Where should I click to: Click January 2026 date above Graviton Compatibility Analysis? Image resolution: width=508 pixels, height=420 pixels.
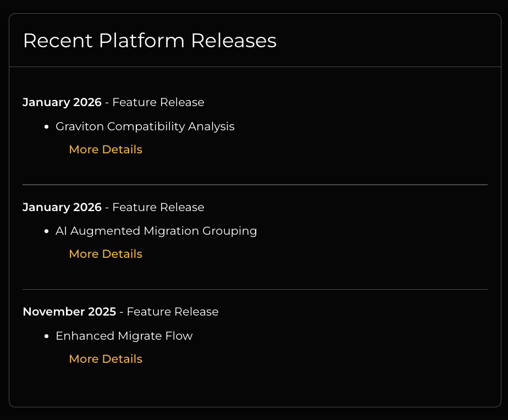(62, 102)
